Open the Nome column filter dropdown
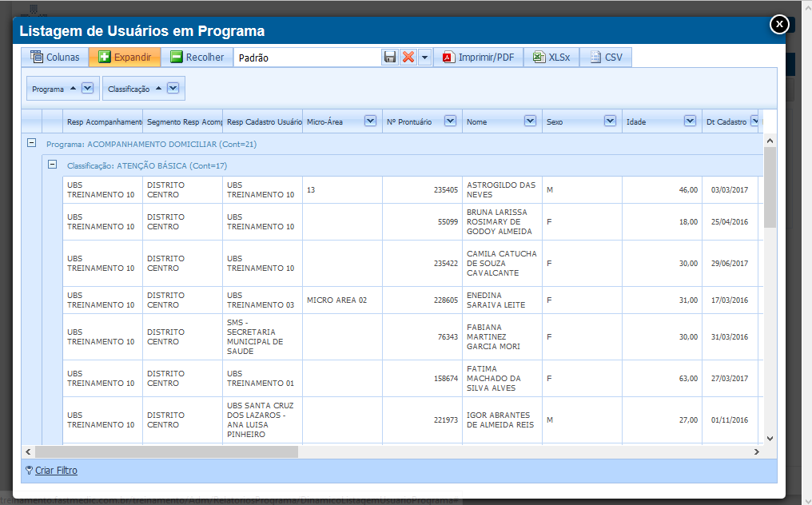Image resolution: width=812 pixels, height=505 pixels. [531, 121]
